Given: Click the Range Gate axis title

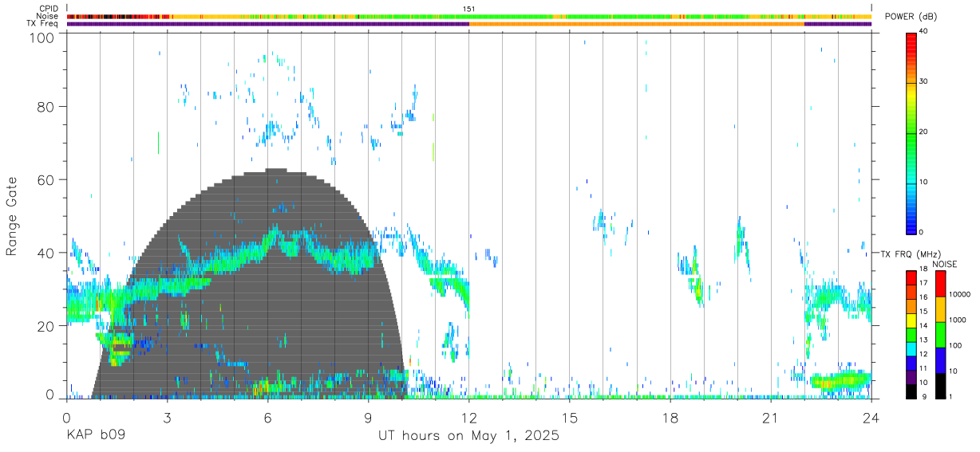Looking at the screenshot, I should pyautogui.click(x=12, y=216).
